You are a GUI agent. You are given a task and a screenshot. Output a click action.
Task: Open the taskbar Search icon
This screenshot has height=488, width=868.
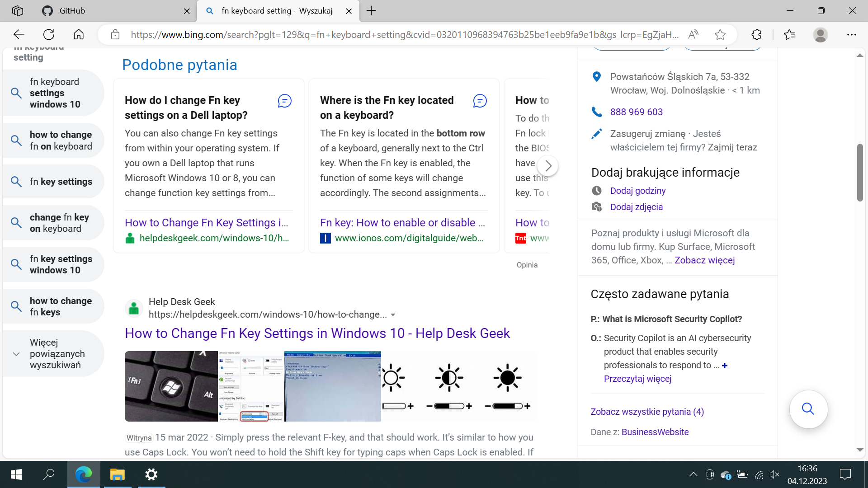coord(49,474)
